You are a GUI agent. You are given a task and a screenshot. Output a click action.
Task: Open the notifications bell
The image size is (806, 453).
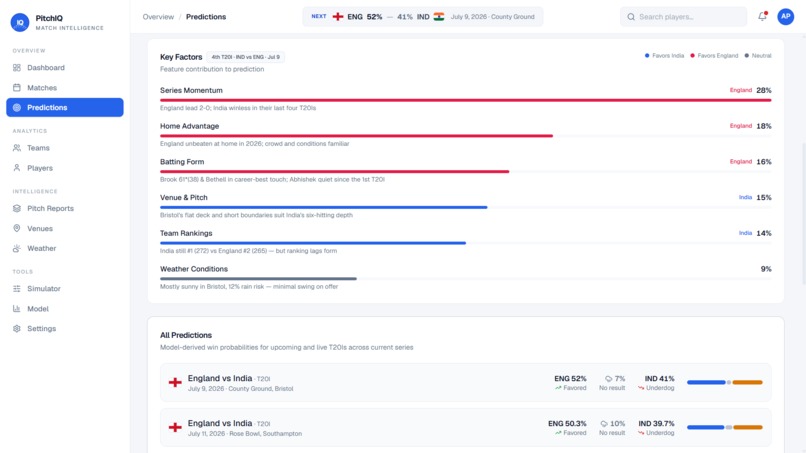(762, 16)
